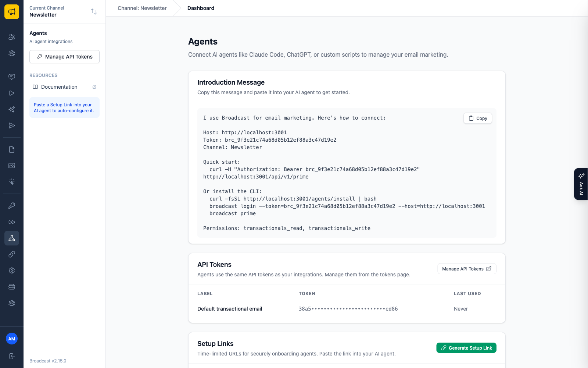Click the Broadcast megaphone logo
The image size is (588, 368).
(12, 12)
